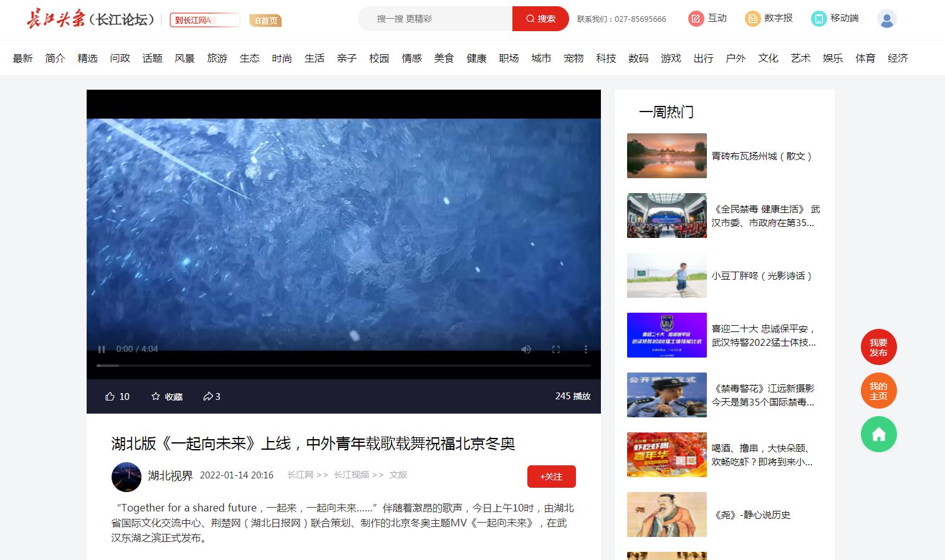Open the 职场 category
Viewport: 945px width, 560px height.
509,58
